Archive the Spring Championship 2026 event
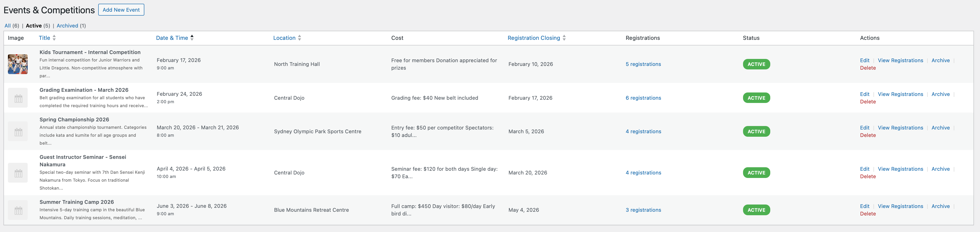 coord(940,128)
